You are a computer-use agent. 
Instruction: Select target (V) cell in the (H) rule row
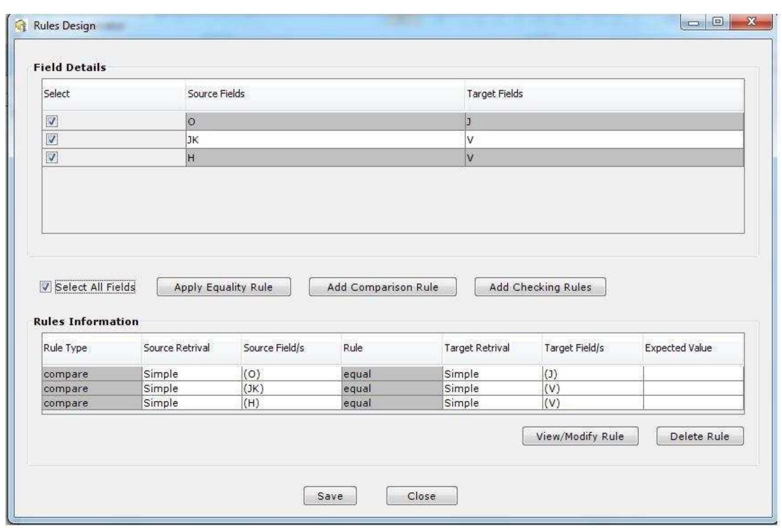593,403
